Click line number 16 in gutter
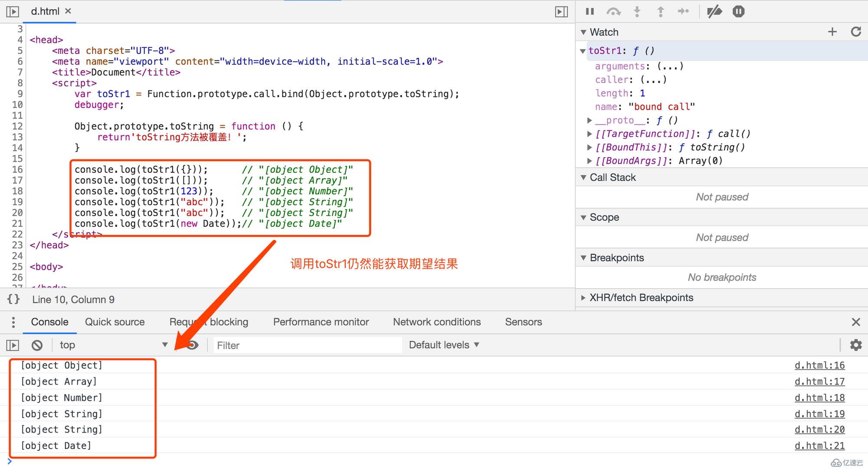868x472 pixels. tap(17, 169)
